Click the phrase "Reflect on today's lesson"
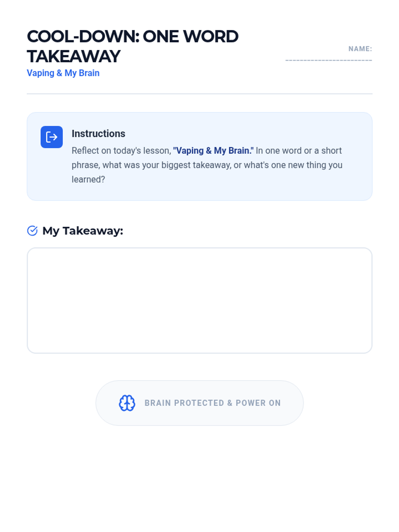399x532 pixels. click(121, 151)
